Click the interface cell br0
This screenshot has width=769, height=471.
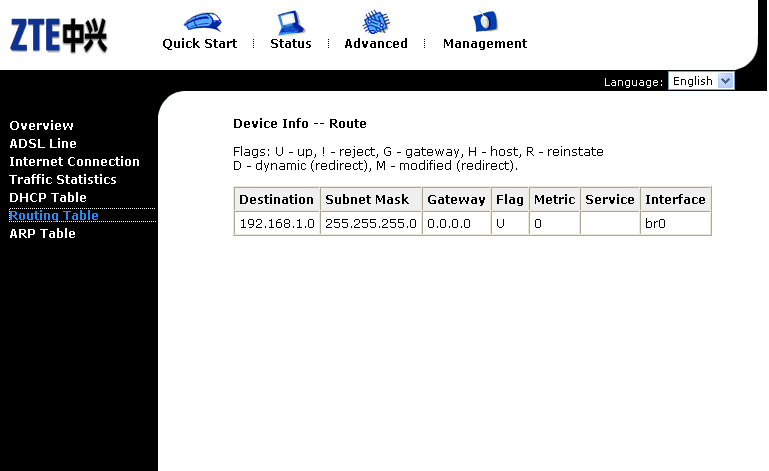[675, 224]
